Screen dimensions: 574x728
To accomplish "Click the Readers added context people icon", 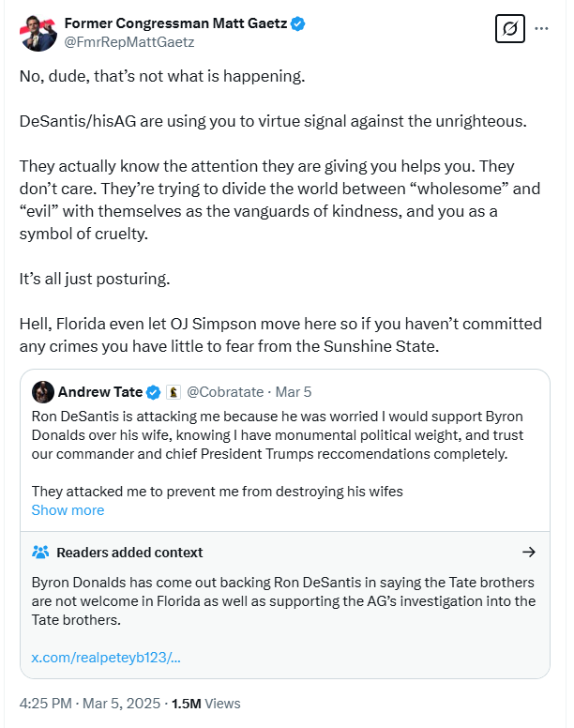I will pos(40,552).
